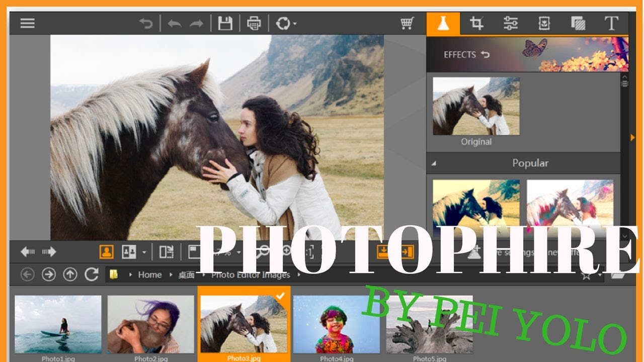This screenshot has width=644, height=362.
Task: Go to previous photo with left arrow
Action: [27, 251]
